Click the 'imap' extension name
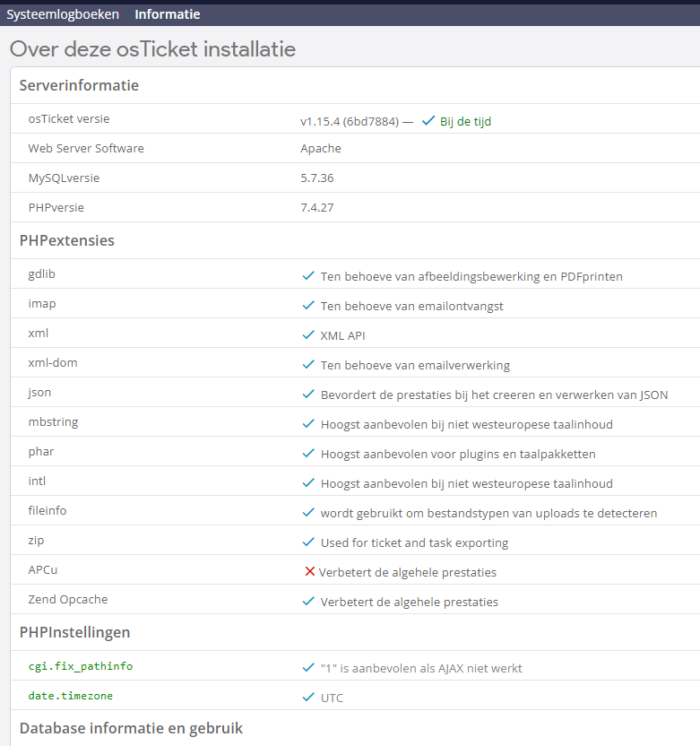The height and width of the screenshot is (746, 700). point(42,304)
